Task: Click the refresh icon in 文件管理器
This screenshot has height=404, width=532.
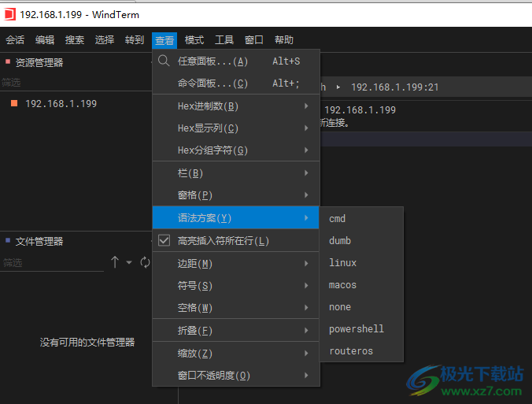Action: (x=145, y=262)
